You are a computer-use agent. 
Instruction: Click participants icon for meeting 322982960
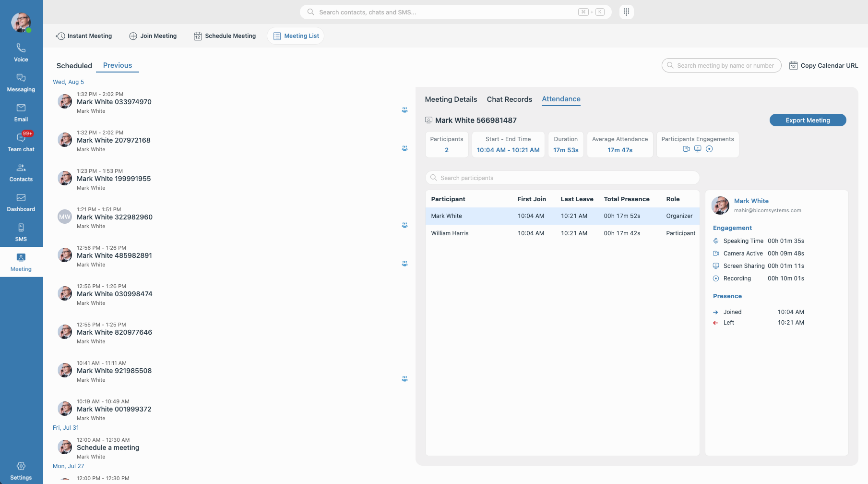pyautogui.click(x=404, y=225)
